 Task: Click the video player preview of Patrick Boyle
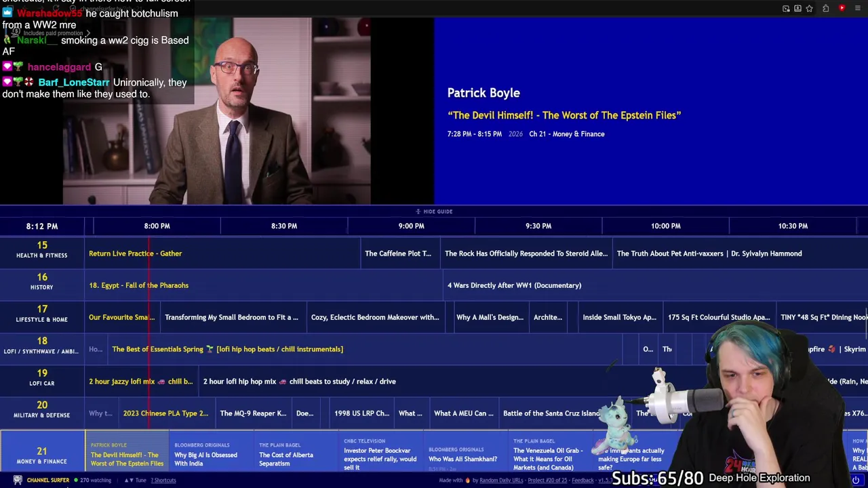217,110
